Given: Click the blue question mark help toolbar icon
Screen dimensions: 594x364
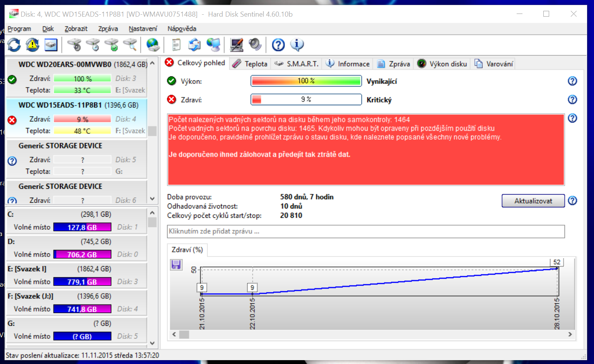Looking at the screenshot, I should [x=278, y=45].
